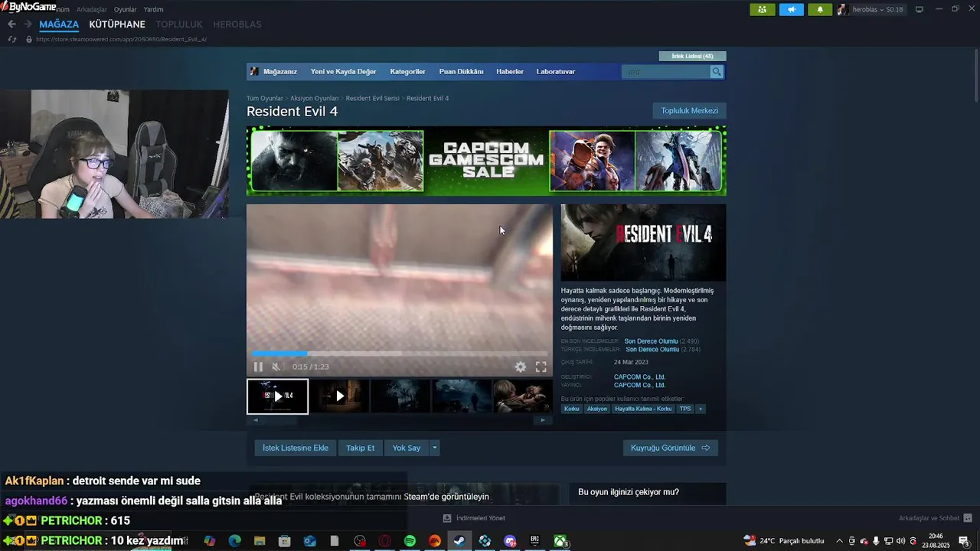The image size is (980, 551).
Task: Click İstek Listesine Ekle button
Action: (296, 448)
